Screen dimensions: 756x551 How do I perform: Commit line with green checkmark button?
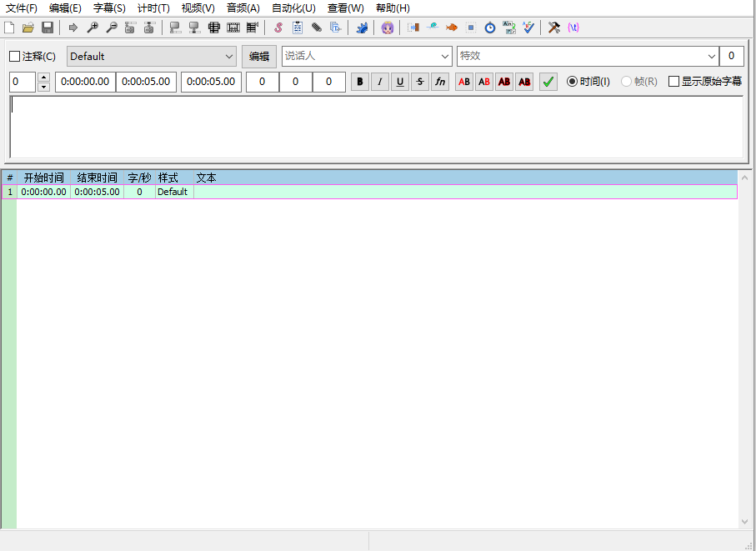pos(548,82)
